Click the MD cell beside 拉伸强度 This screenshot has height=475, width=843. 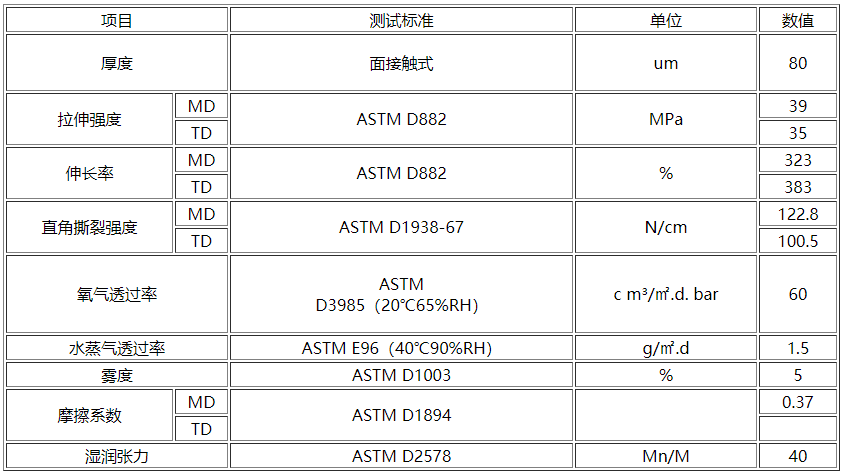(x=202, y=106)
